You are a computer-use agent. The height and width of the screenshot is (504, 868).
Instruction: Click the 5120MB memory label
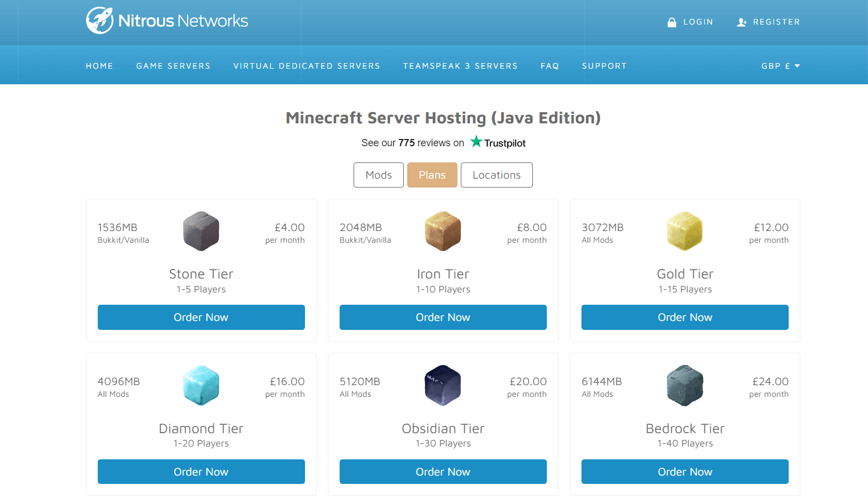pos(360,382)
